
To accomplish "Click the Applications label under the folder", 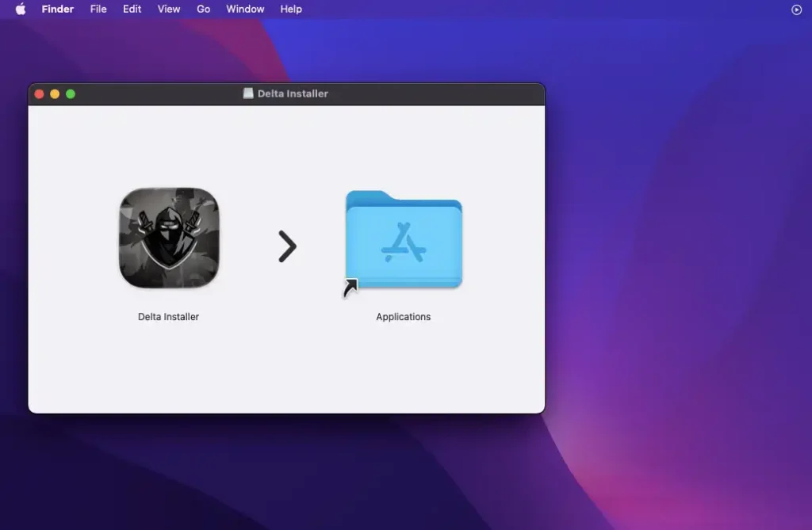I will coord(403,317).
